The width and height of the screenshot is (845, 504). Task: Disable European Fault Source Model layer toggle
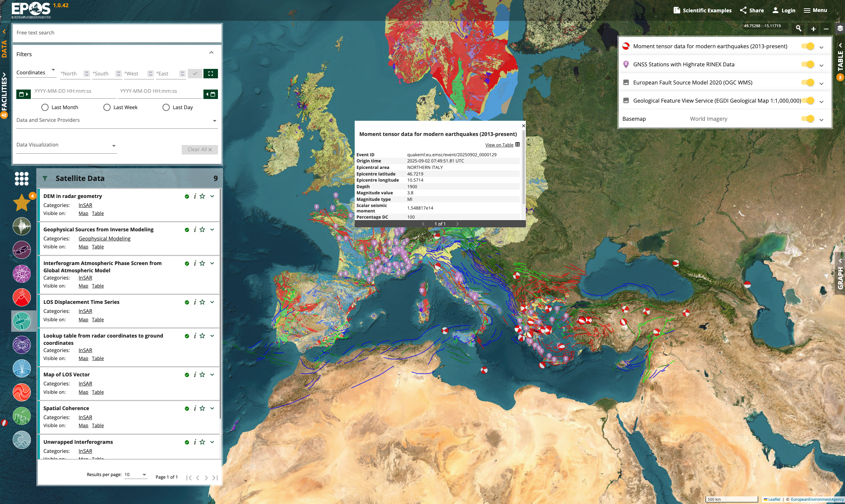(x=808, y=83)
